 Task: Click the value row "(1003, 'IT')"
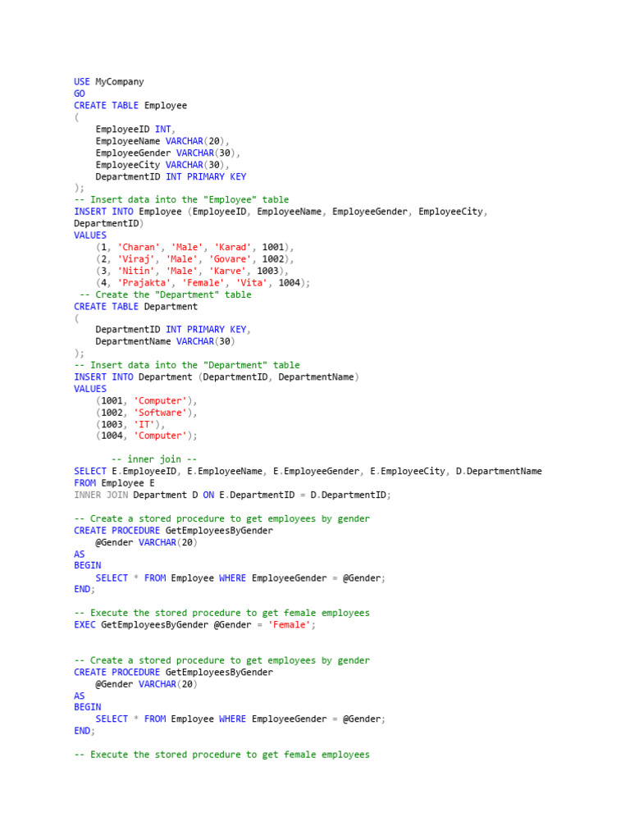pos(130,424)
